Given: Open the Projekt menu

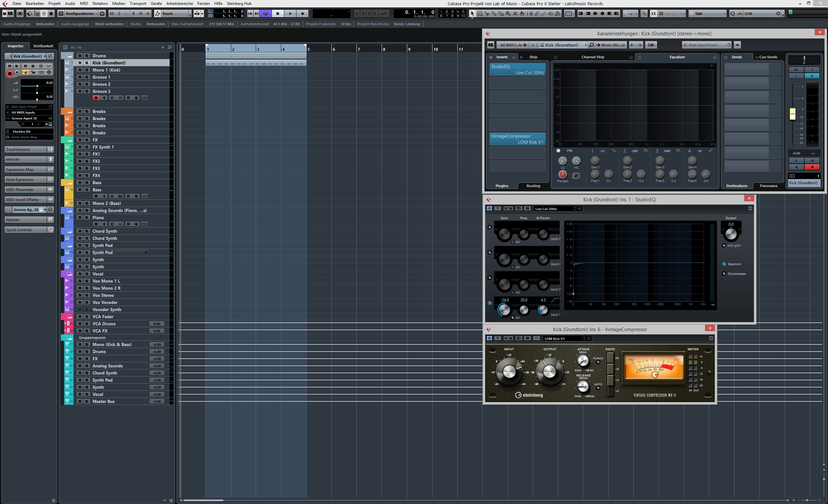Looking at the screenshot, I should click(x=54, y=3).
